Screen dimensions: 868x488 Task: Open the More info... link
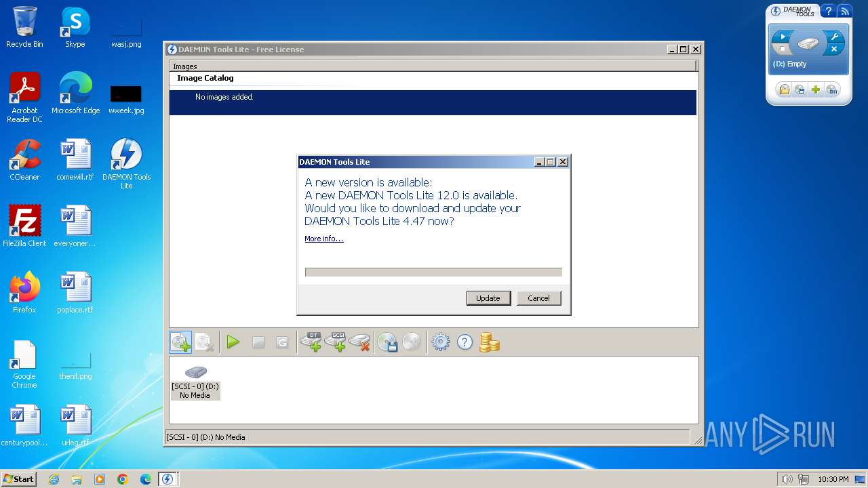323,239
